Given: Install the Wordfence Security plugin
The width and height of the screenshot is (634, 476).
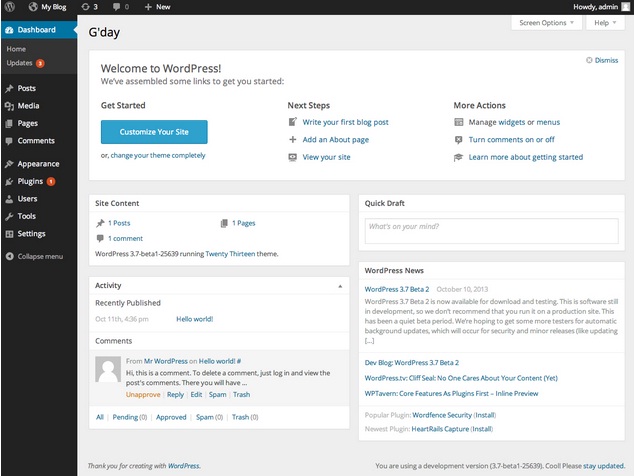Looking at the screenshot, I should (484, 415).
